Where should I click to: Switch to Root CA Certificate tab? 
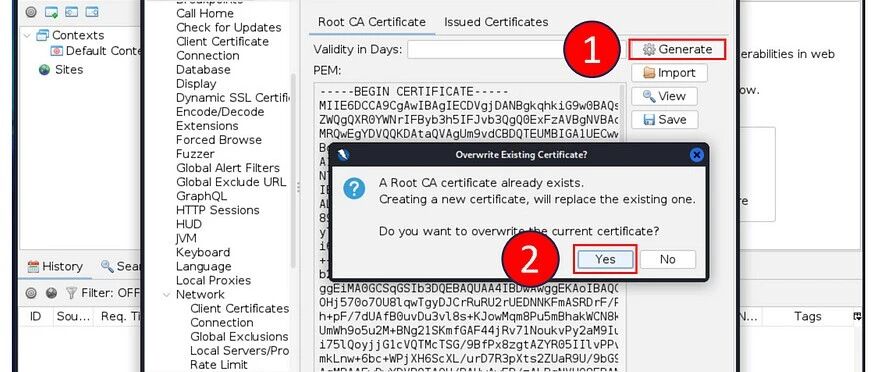[372, 22]
